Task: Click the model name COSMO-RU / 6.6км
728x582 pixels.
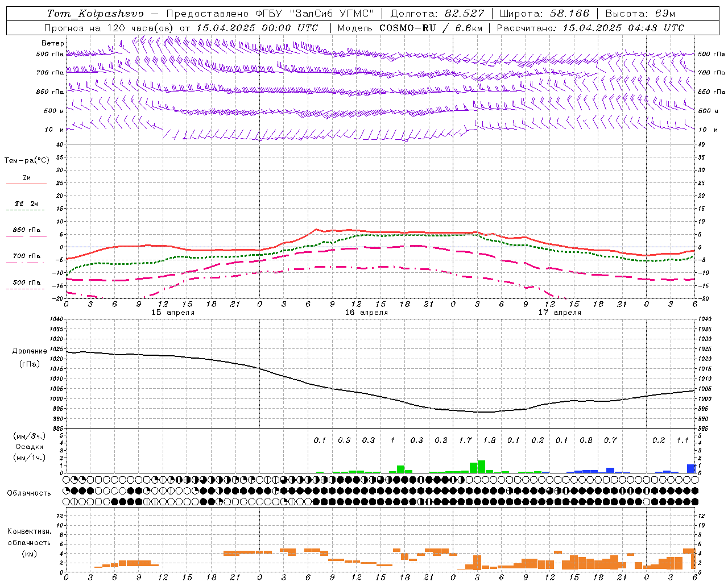Action: tap(431, 28)
